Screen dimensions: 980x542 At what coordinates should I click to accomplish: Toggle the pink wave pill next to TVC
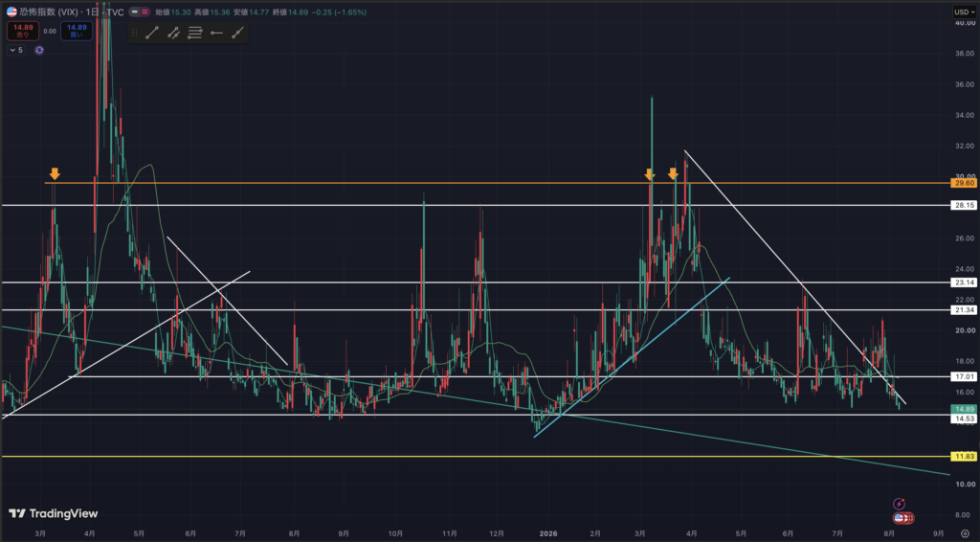(145, 11)
